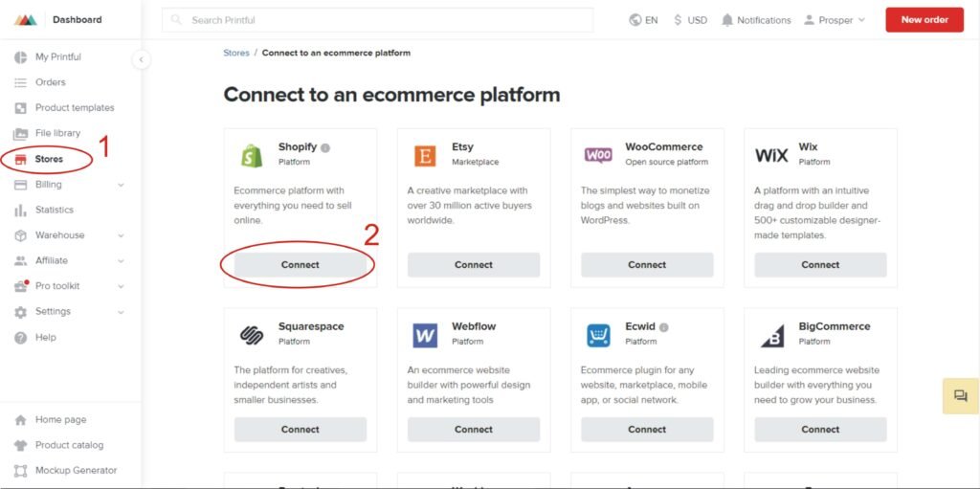Open the USD currency selector
The width and height of the screenshot is (980, 489).
690,20
